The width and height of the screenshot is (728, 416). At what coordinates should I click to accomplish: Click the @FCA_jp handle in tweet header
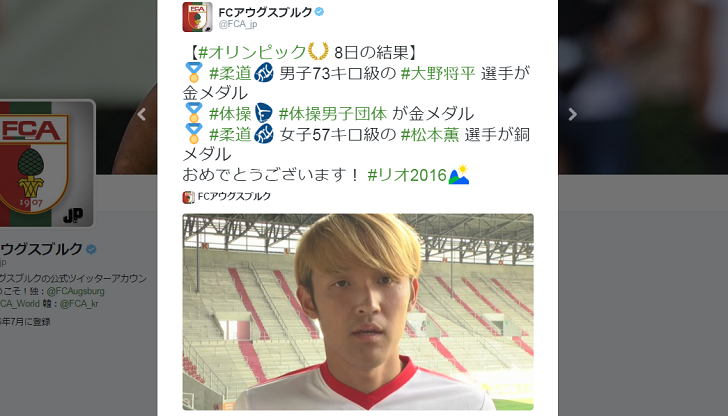tap(238, 24)
